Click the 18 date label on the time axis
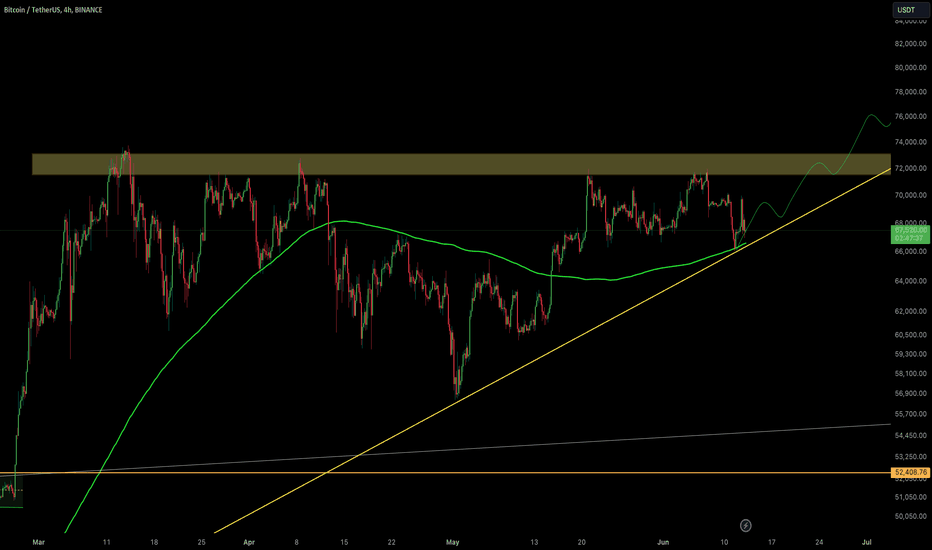The height and width of the screenshot is (550, 932). (x=154, y=542)
